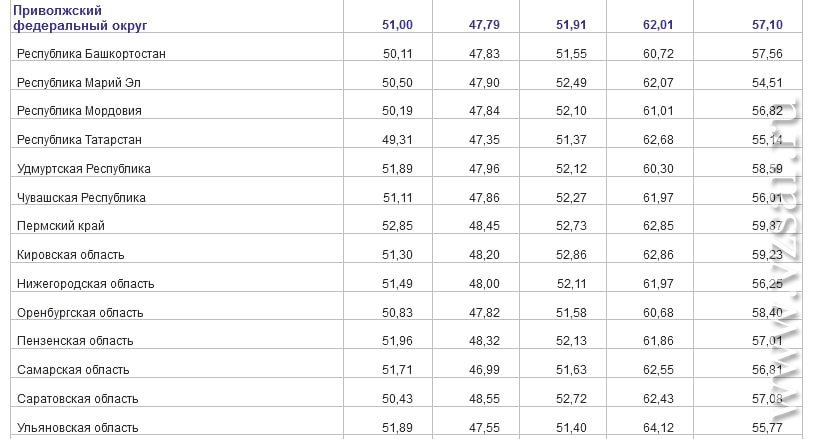Select Удмуртская Республика region name

click(84, 169)
